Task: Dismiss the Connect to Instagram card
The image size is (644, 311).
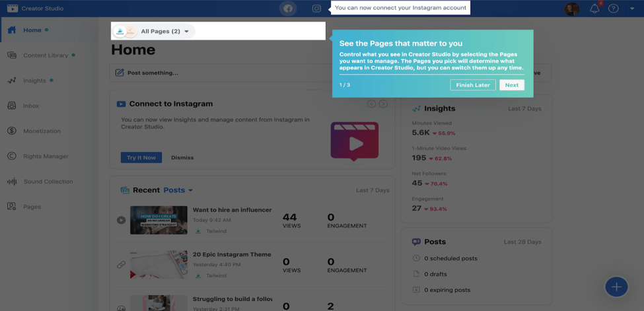Action: click(x=182, y=158)
